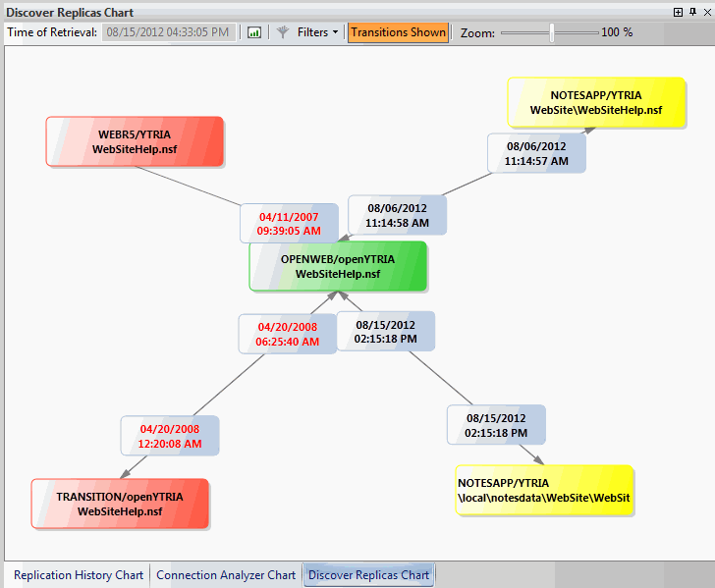
Task: Click the 04/11/2007 09:39:05 AM transition label
Action: tap(290, 223)
